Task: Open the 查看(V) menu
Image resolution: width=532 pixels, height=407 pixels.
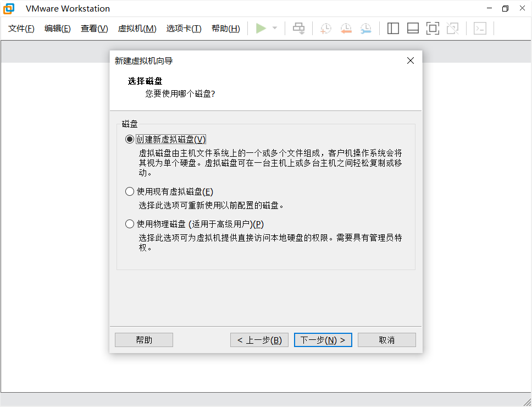Action: 95,29
